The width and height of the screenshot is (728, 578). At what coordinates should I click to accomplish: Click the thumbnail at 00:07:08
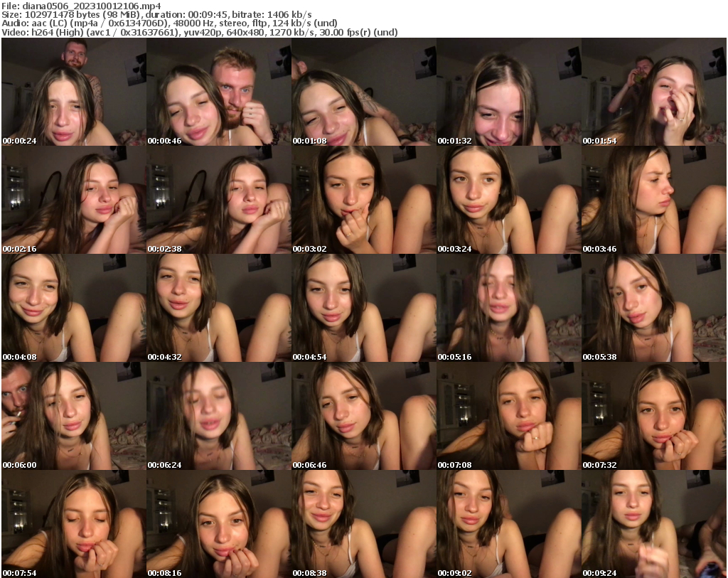point(509,417)
